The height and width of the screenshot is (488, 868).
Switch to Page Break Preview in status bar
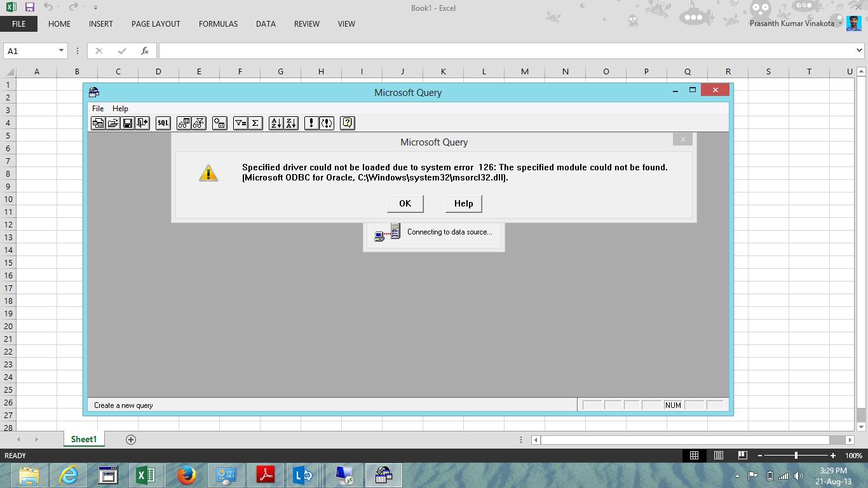[x=742, y=455]
